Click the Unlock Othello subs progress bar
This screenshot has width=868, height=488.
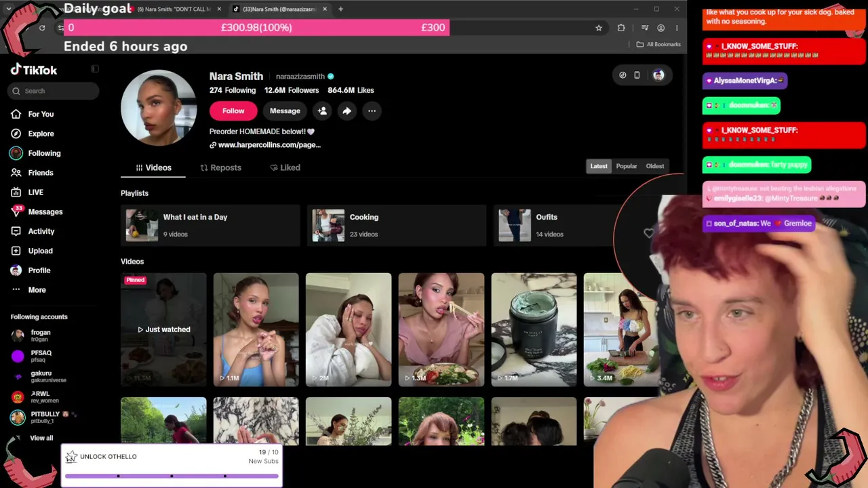pos(172,476)
